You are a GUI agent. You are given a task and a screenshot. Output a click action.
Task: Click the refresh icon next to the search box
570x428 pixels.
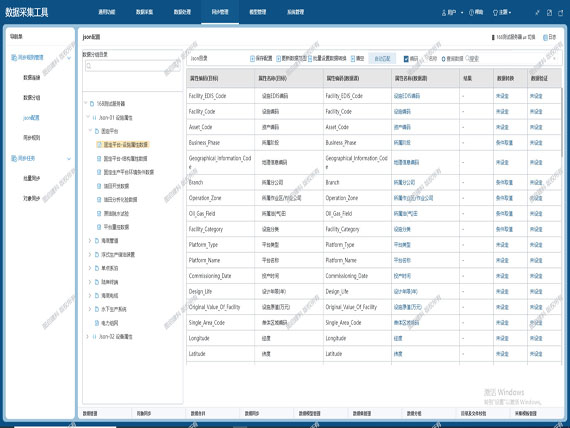click(x=443, y=59)
